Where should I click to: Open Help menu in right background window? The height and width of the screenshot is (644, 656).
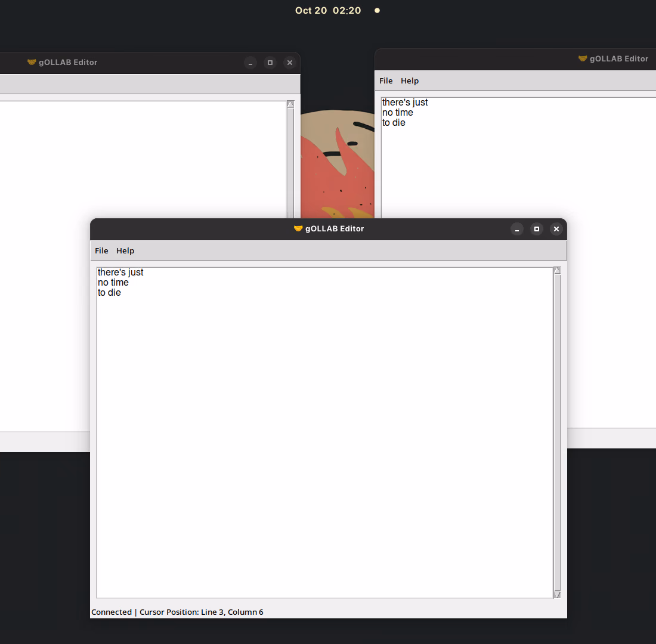tap(410, 80)
